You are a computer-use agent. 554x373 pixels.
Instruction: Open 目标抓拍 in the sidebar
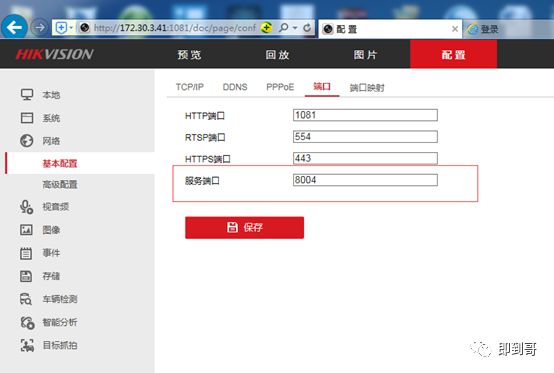(60, 345)
